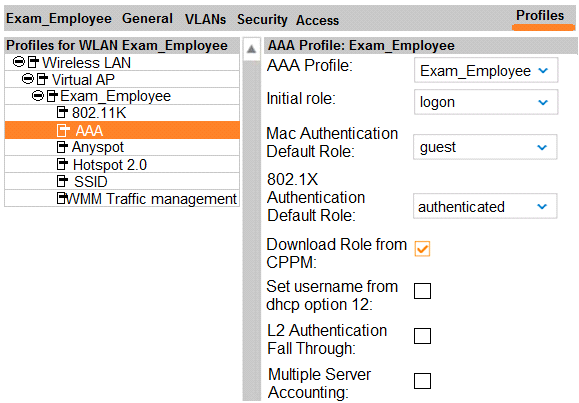Screen dimensions: 579x403
Task: Enable L2 Authentication Fall Through checkbox
Action: (422, 336)
